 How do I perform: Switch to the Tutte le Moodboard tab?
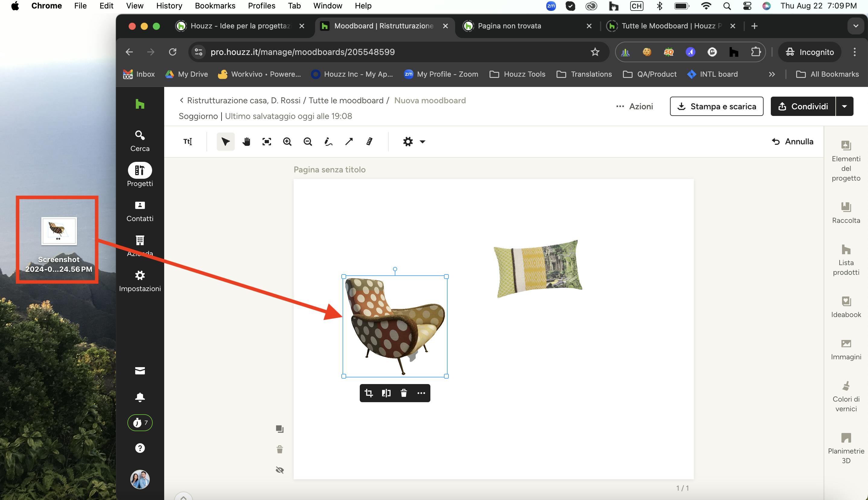[672, 26]
